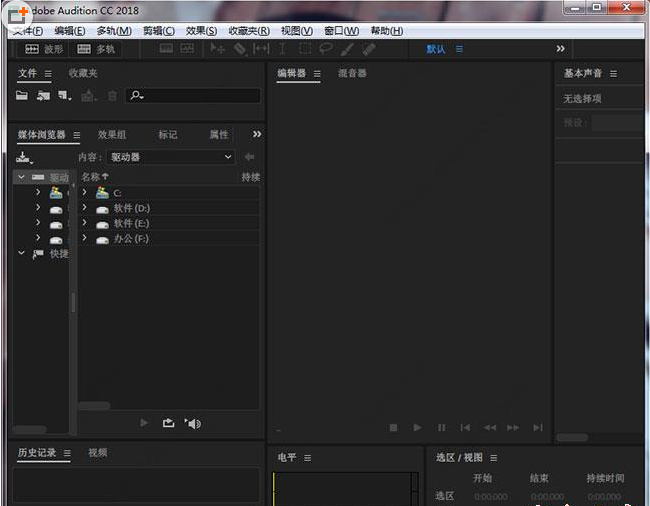The height and width of the screenshot is (506, 650).
Task: Switch to Waveform (波形) view
Action: coord(44,49)
